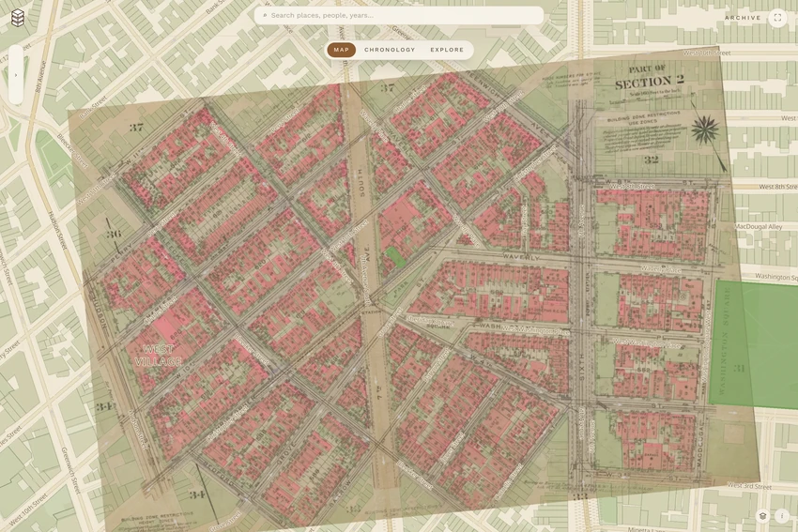Click the WEST VILLAGE map label

(x=159, y=356)
